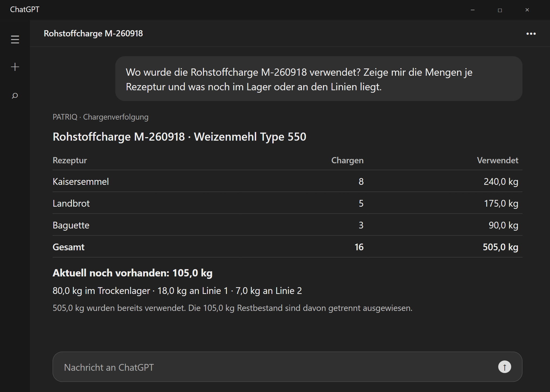Click the Nachricht an ChatGPT input field

[287, 367]
